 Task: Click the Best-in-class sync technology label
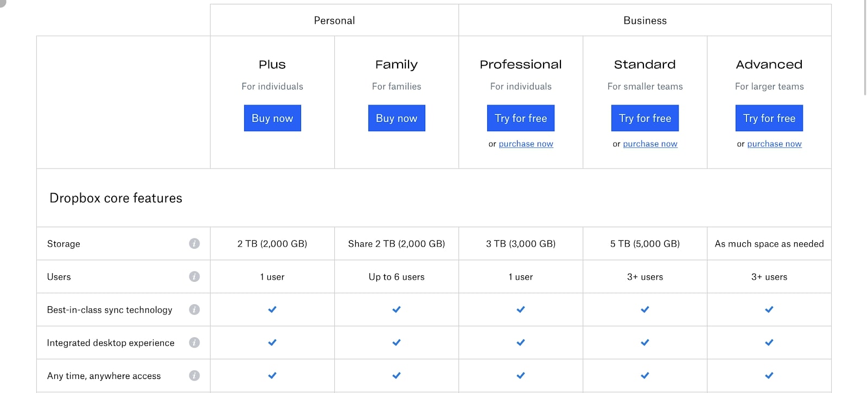point(110,310)
